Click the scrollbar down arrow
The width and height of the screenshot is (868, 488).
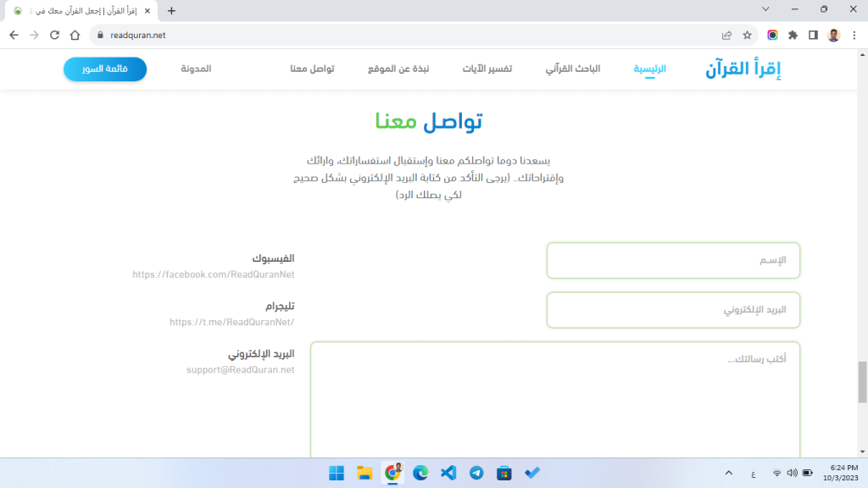point(862,452)
